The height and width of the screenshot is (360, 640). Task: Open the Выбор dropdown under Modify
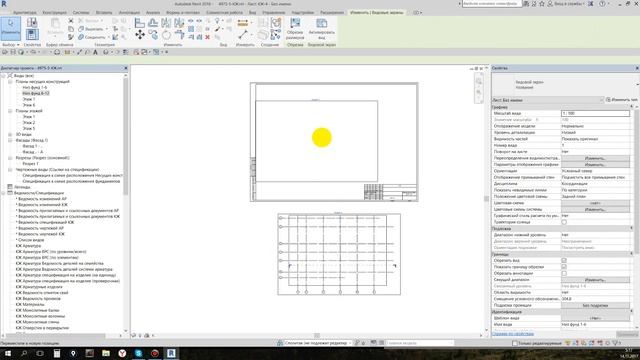(x=11, y=45)
